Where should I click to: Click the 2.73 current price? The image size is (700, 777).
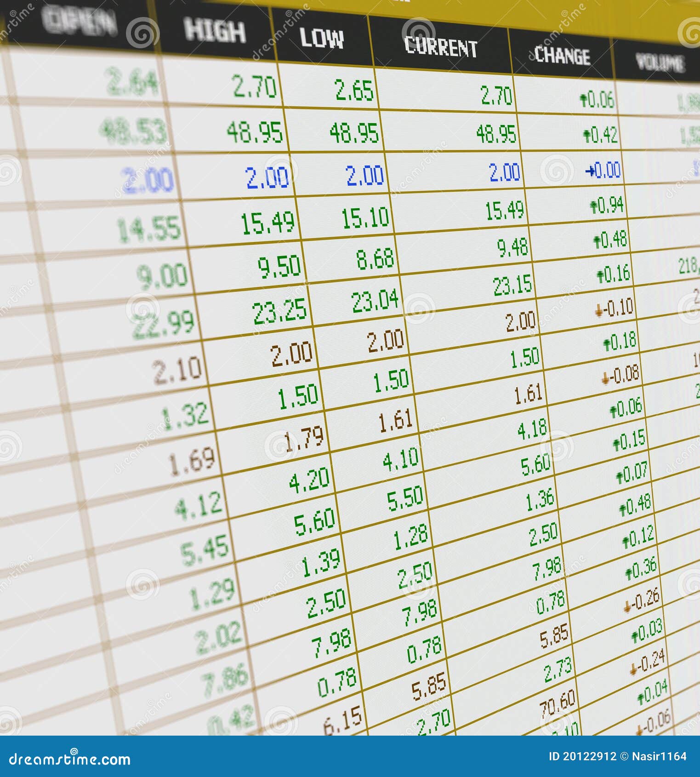(558, 671)
